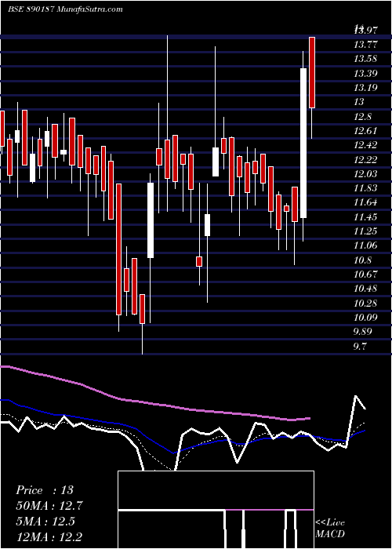This screenshot has width=392, height=549.
Task: Click the long red candle falling to 10.09
Action: (119, 249)
